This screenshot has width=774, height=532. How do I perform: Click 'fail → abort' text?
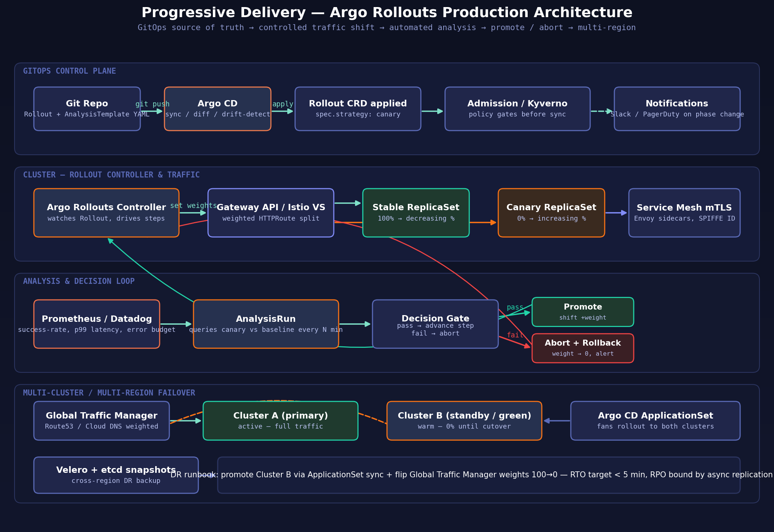(435, 333)
